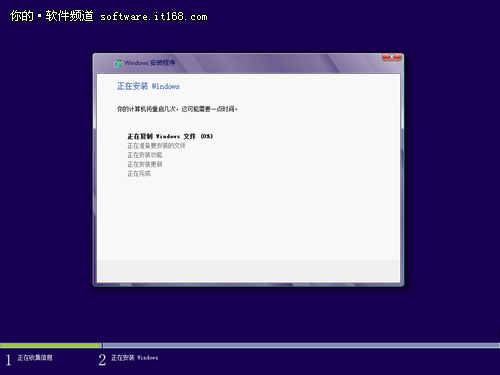500x375 pixels.
Task: Select the 正在准备要安装的文件 step
Action: 156,146
